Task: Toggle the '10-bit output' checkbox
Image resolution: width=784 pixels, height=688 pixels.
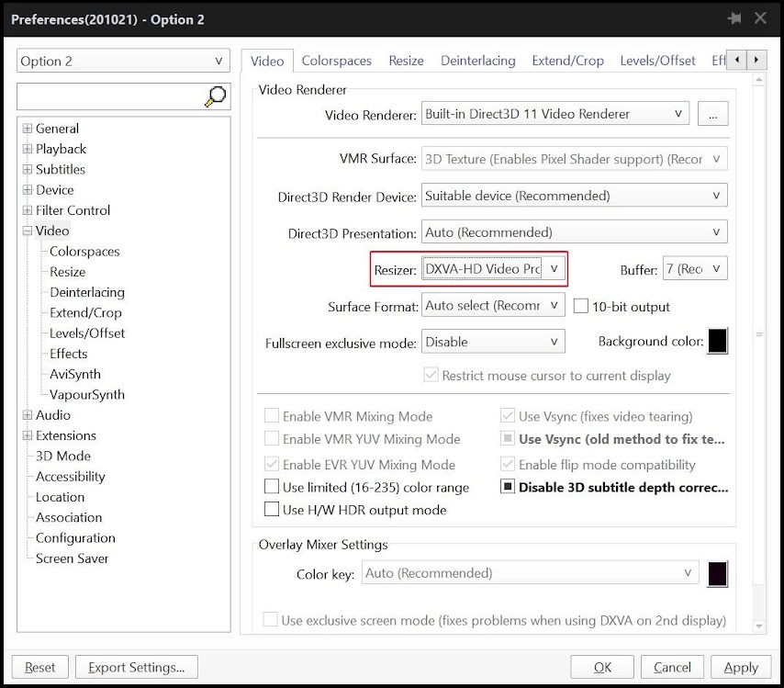Action: tap(583, 306)
